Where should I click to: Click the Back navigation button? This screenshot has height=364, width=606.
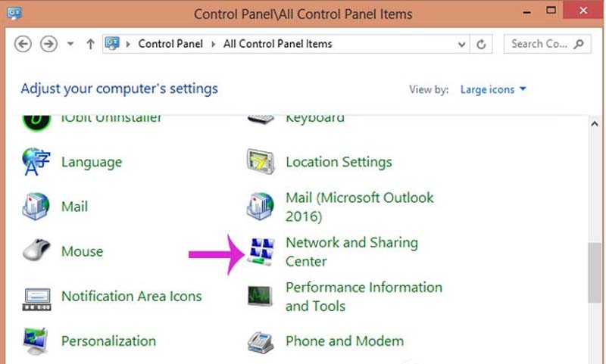[x=23, y=44]
